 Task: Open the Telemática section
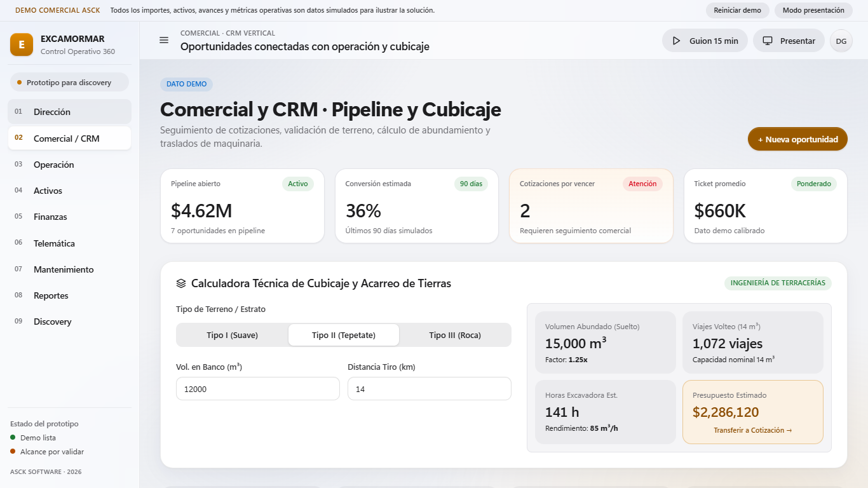click(x=70, y=243)
